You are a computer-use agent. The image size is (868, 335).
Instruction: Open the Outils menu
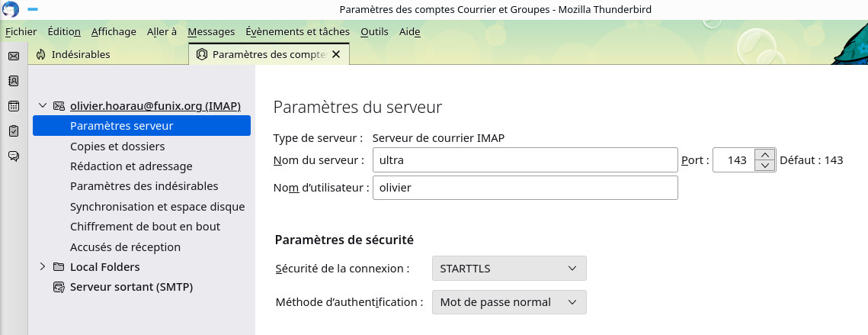click(374, 32)
